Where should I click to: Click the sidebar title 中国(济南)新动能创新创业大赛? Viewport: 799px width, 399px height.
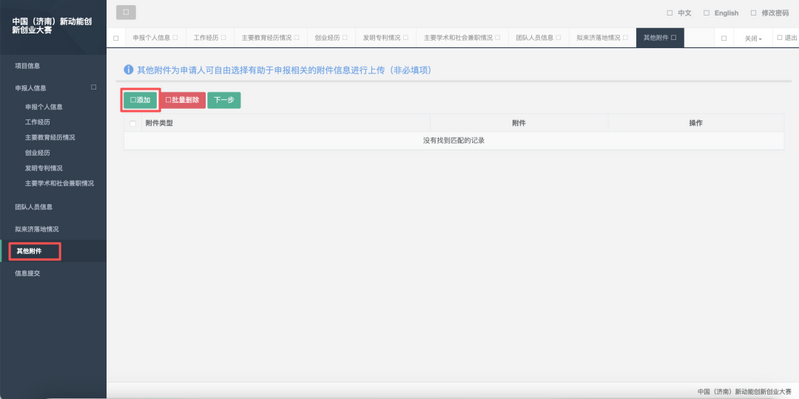pyautogui.click(x=51, y=26)
